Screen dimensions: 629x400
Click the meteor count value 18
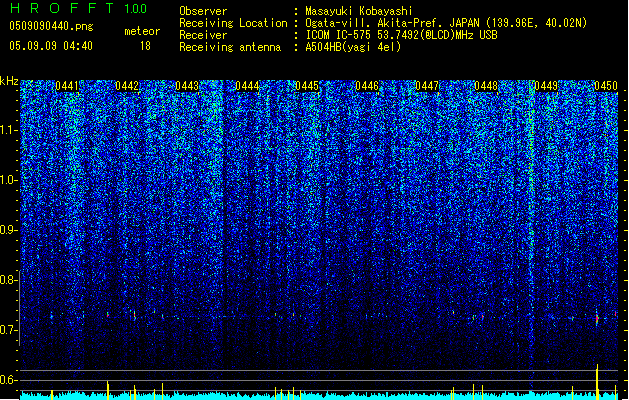[145, 46]
